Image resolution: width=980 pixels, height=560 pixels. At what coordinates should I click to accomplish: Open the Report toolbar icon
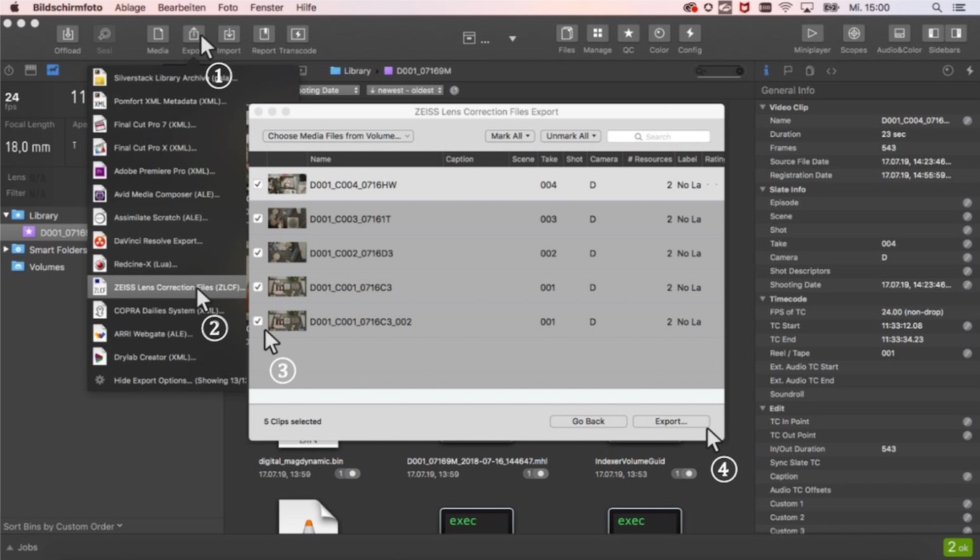point(264,34)
